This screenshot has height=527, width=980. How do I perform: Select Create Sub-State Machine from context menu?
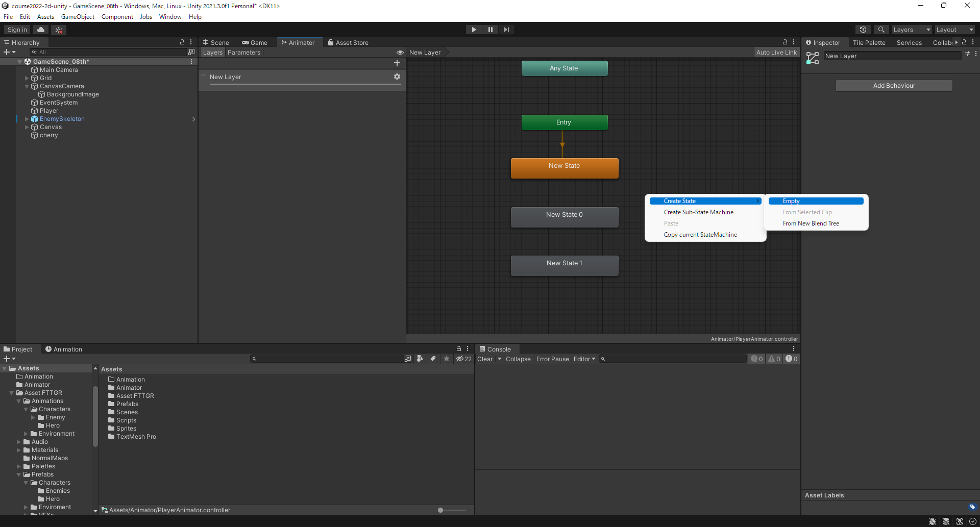[698, 212]
